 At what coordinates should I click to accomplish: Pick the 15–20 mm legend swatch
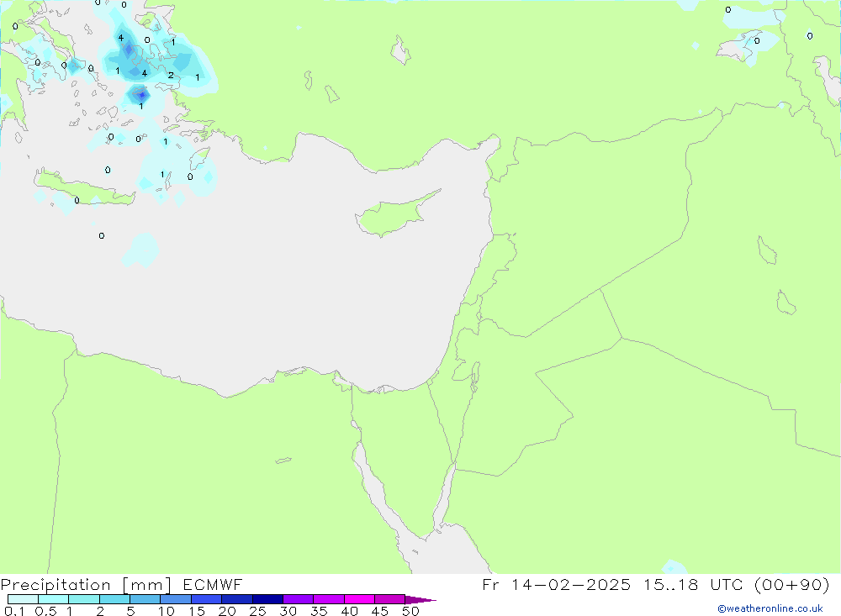206,599
